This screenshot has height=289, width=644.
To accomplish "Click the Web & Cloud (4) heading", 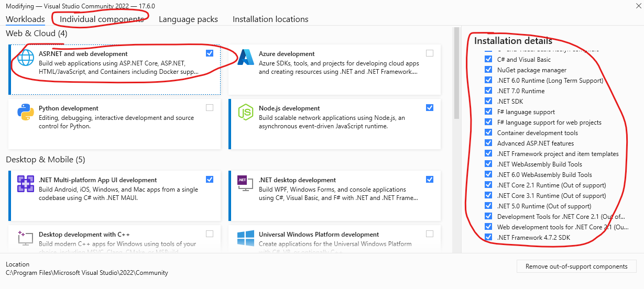I will [37, 34].
